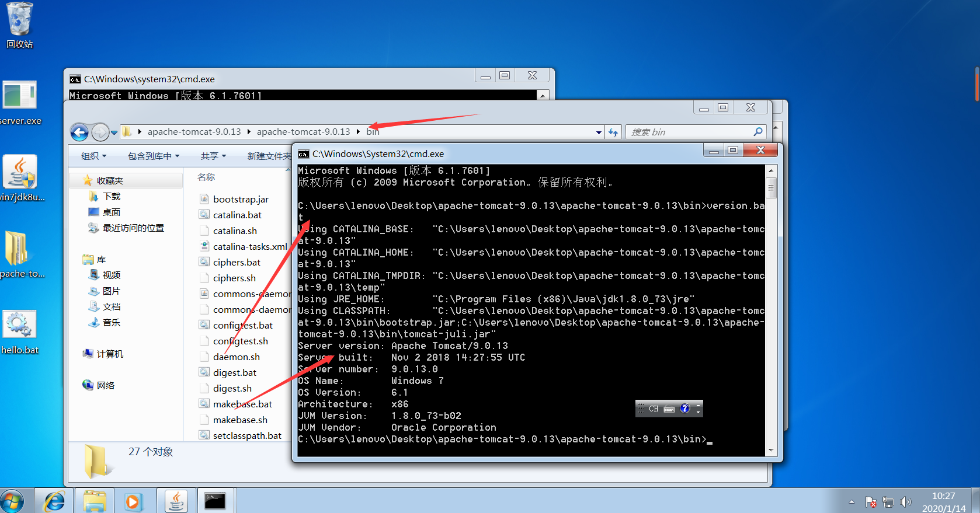Select the ciphers.bat file

point(237,262)
